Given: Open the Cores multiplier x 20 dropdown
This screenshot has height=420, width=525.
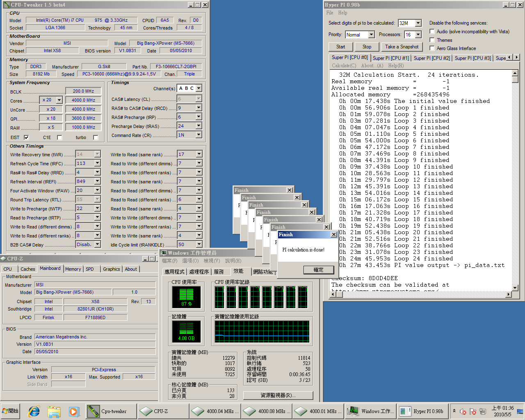Looking at the screenshot, I should 59,100.
